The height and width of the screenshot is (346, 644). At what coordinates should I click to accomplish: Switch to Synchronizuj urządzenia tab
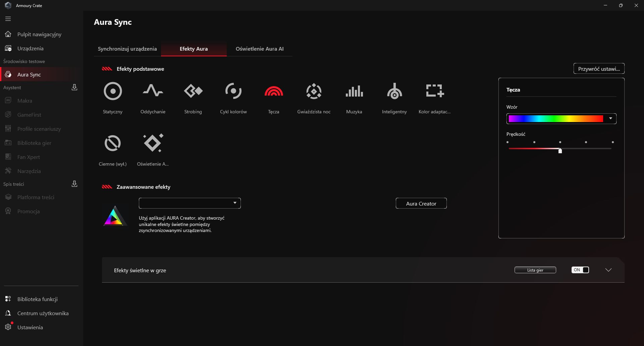(127, 49)
